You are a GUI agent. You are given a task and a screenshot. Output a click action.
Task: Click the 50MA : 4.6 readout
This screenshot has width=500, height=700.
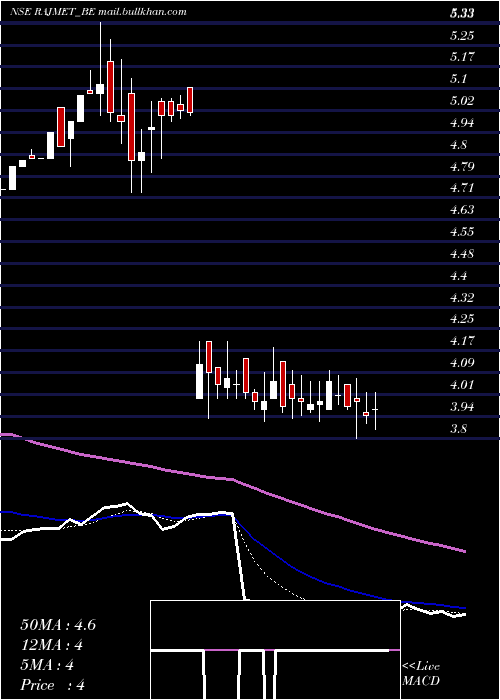point(58,625)
